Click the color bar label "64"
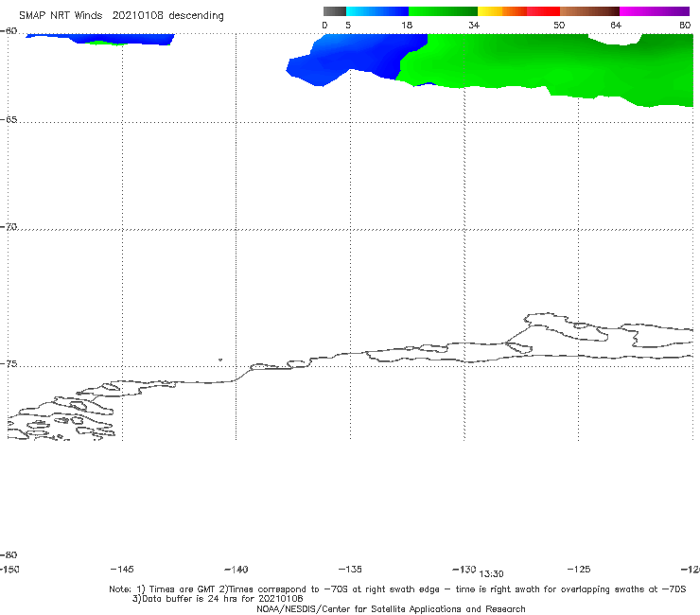700x615 pixels. pos(616,25)
